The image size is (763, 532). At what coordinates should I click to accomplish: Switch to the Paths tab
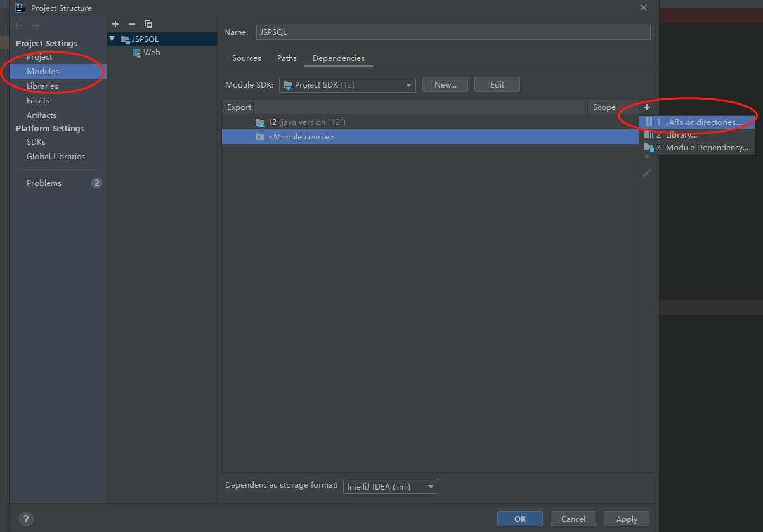tap(287, 58)
